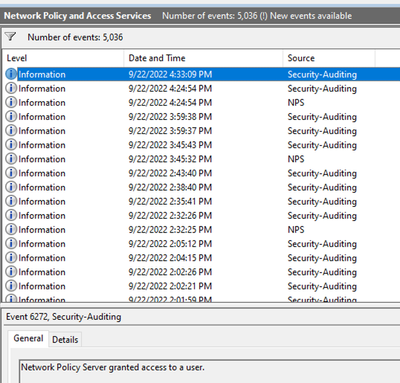Screen dimensions: 400x383
Task: Click the filter funnel icon
Action: click(x=11, y=37)
